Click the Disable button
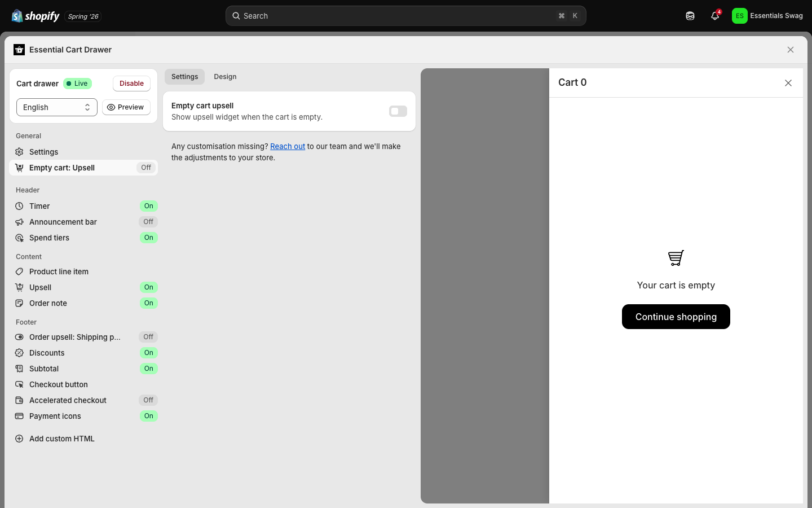Viewport: 812px width, 508px height. tap(131, 84)
